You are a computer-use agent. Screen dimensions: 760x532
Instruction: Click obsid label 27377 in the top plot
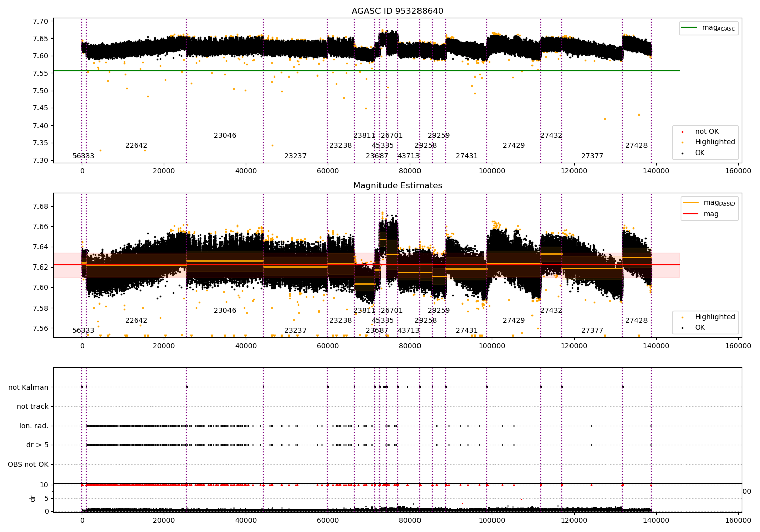point(592,156)
